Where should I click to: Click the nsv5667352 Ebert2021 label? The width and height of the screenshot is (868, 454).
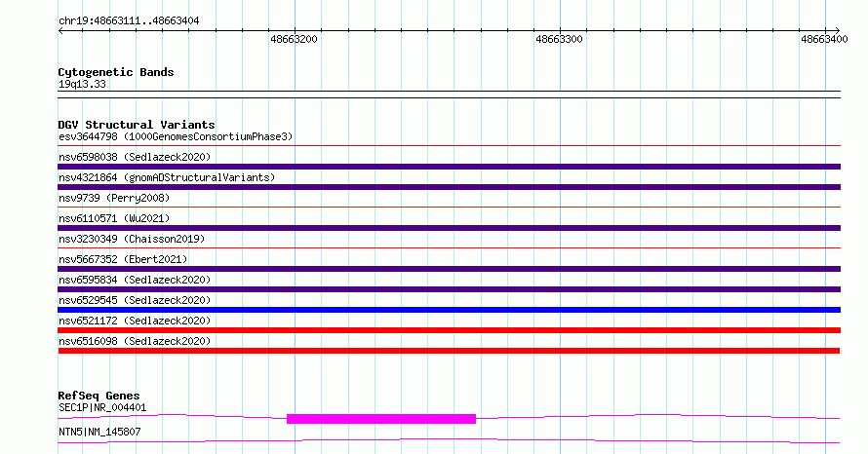(123, 259)
